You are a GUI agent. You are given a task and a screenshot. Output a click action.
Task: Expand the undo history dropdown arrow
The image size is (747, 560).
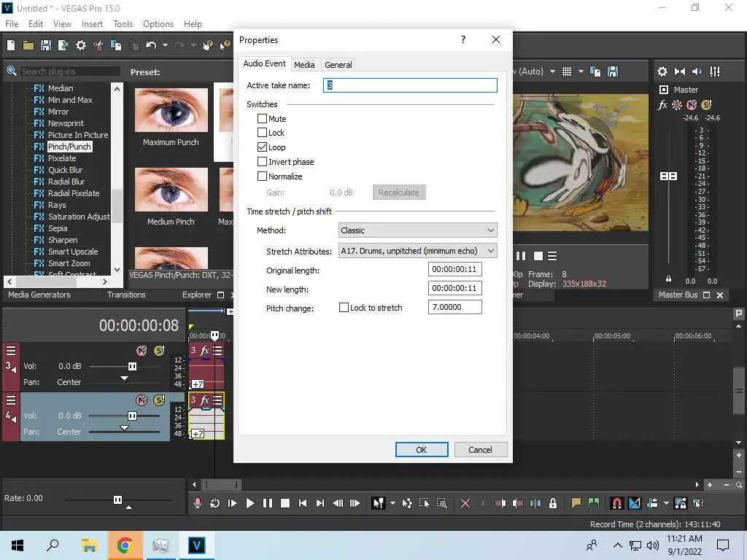click(x=165, y=45)
